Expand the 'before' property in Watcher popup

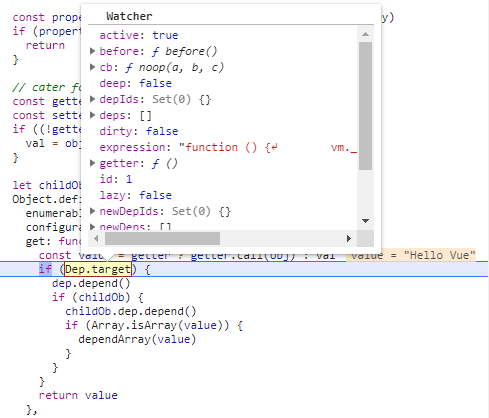click(93, 51)
